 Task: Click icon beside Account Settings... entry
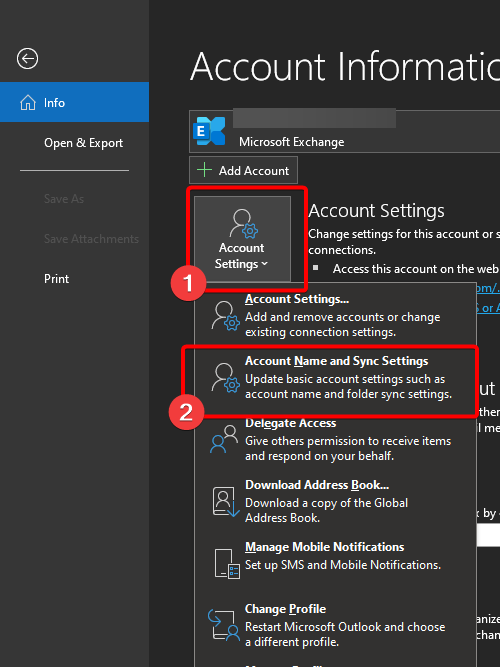pyautogui.click(x=226, y=316)
